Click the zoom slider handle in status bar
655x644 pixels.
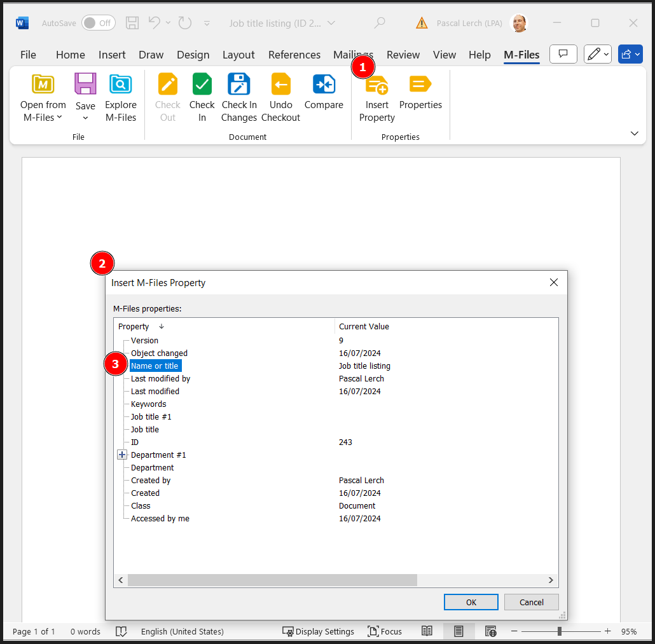tap(560, 631)
